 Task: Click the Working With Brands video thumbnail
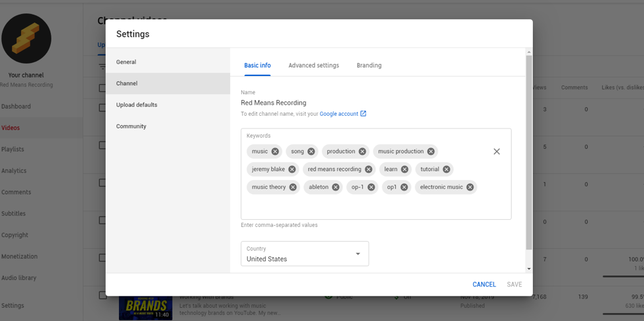point(145,308)
